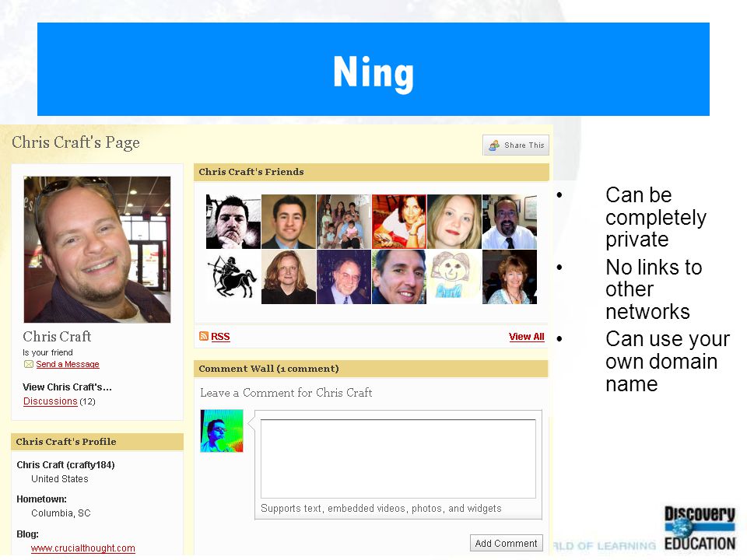Click the Ning slide title
Screen dimensions: 747x560
(373, 73)
